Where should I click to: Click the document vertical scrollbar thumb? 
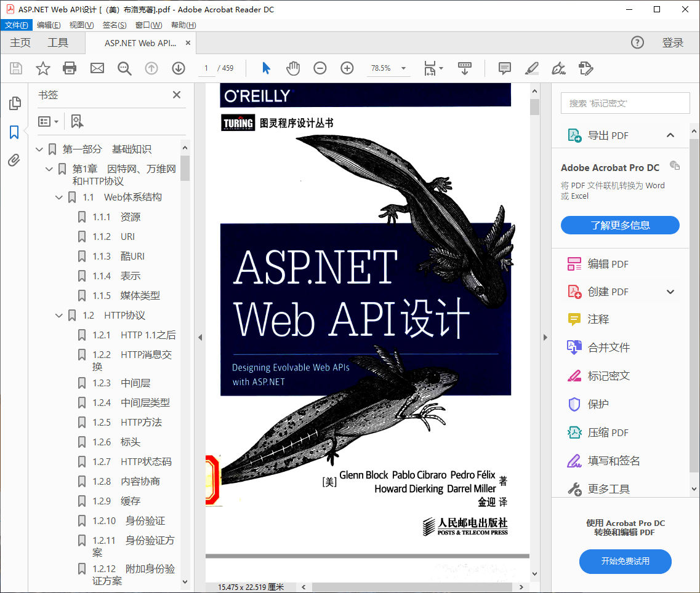(534, 107)
